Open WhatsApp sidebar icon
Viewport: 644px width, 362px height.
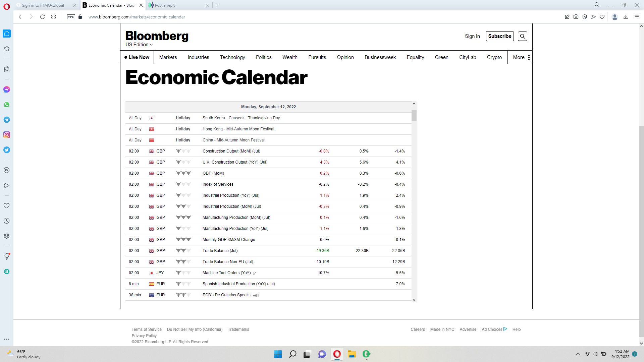(x=7, y=105)
